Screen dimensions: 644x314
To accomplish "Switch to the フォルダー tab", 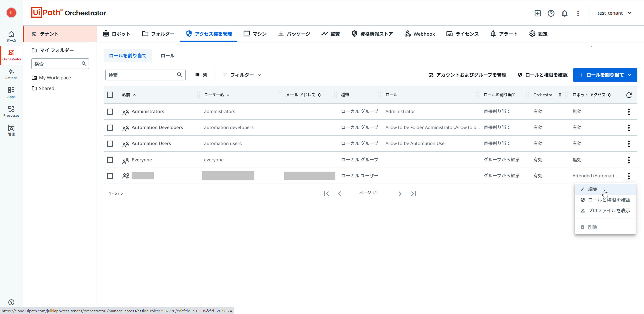I will (158, 34).
